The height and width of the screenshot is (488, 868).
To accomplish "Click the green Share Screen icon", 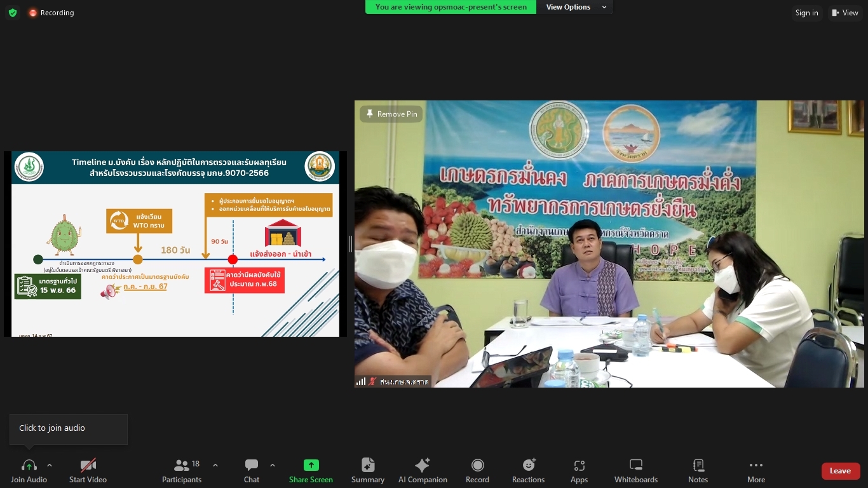I will pyautogui.click(x=311, y=465).
